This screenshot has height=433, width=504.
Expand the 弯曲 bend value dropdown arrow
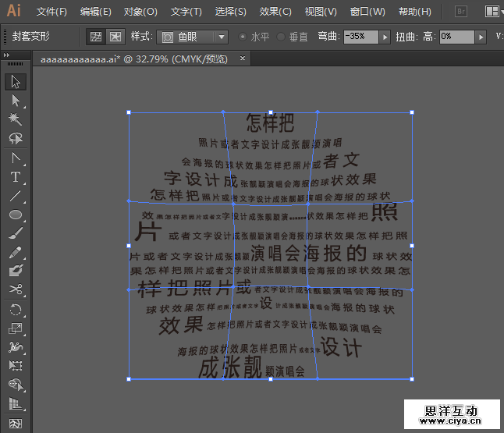(x=383, y=37)
